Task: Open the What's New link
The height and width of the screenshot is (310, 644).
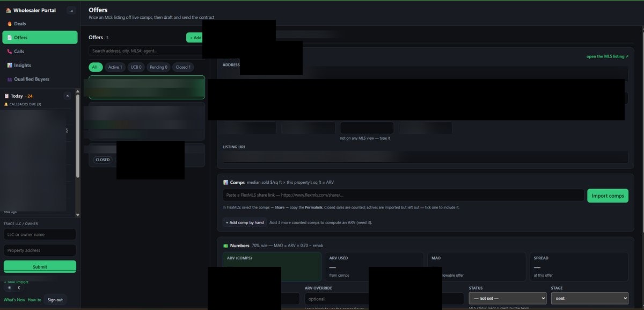Action: click(x=14, y=300)
